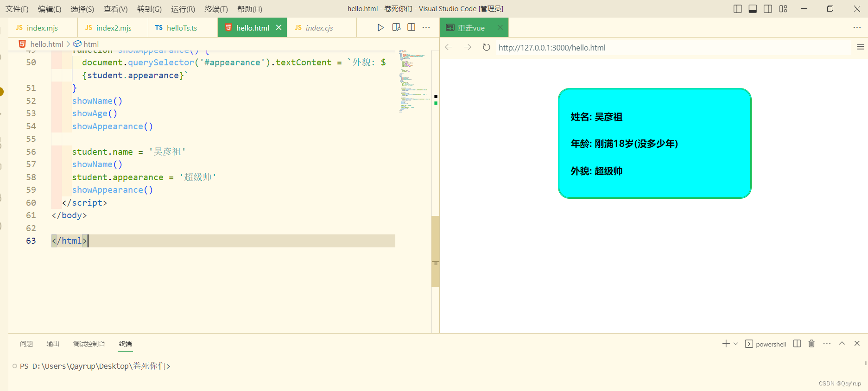Select the 终端 panel tab
Screen dimensions: 868x391
pos(125,344)
